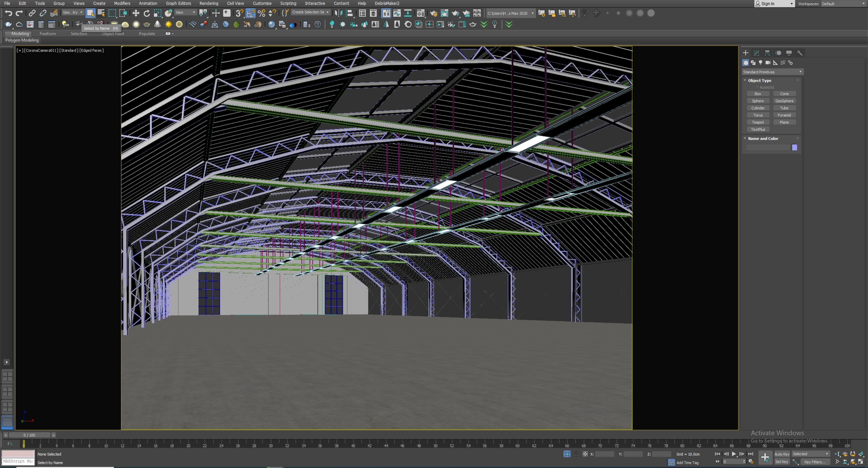
Task: Open the Hierarchy panel tab icon
Action: pyautogui.click(x=767, y=53)
